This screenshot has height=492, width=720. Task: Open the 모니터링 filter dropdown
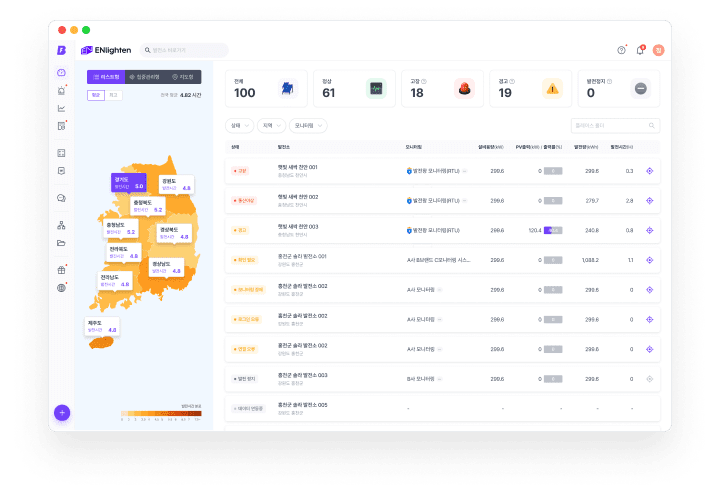coord(308,126)
